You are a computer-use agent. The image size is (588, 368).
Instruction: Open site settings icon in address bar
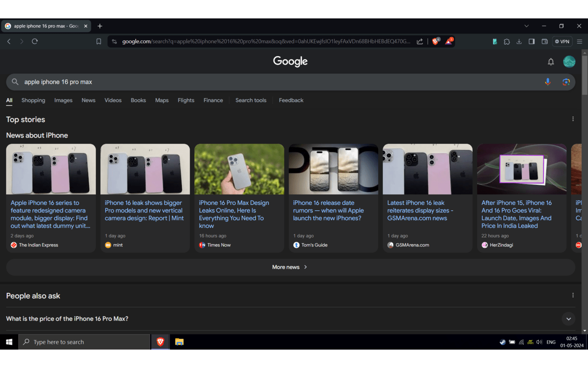(114, 41)
